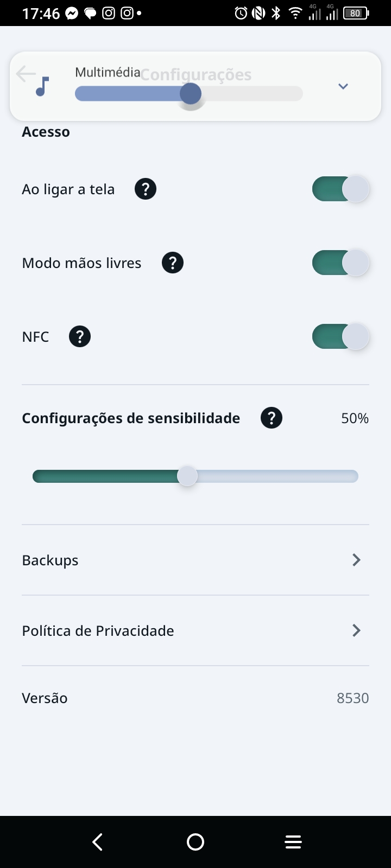Turn off Modo mãos livres switch
This screenshot has width=391, height=868.
(x=340, y=263)
